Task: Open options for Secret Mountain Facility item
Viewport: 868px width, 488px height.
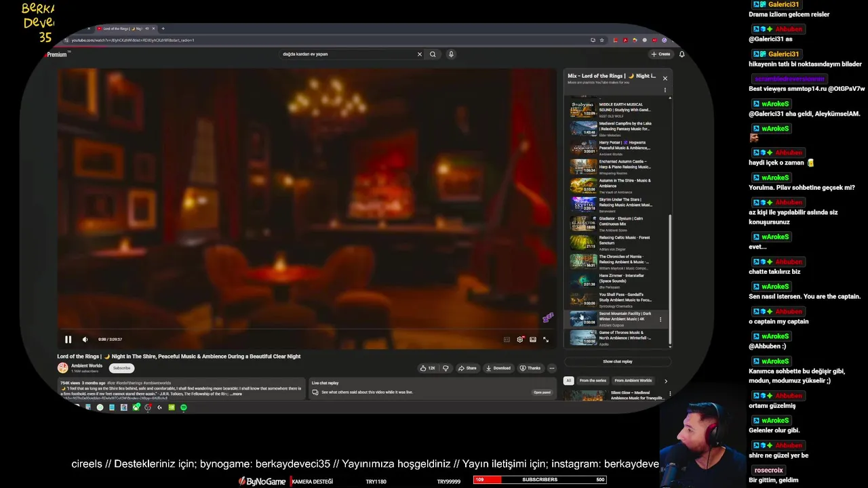Action: 660,319
